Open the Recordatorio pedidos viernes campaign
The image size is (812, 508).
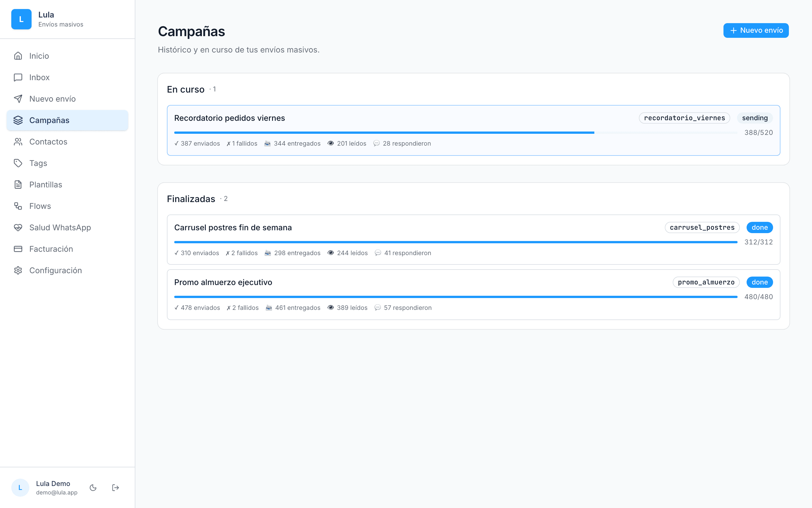(x=473, y=130)
